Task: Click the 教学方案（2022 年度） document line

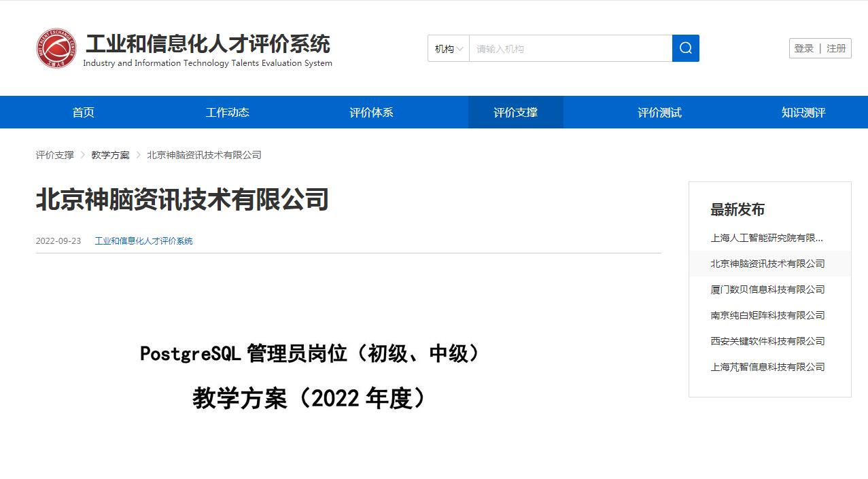Action: [x=310, y=398]
